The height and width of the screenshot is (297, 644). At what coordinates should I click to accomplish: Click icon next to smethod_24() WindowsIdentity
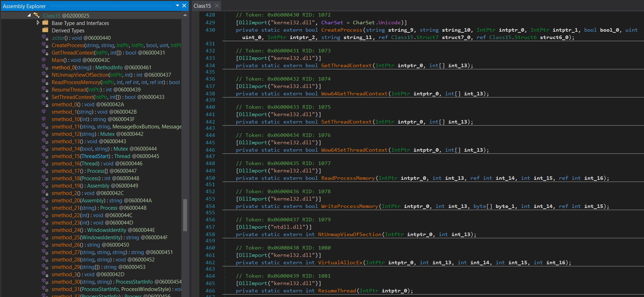tap(45, 230)
